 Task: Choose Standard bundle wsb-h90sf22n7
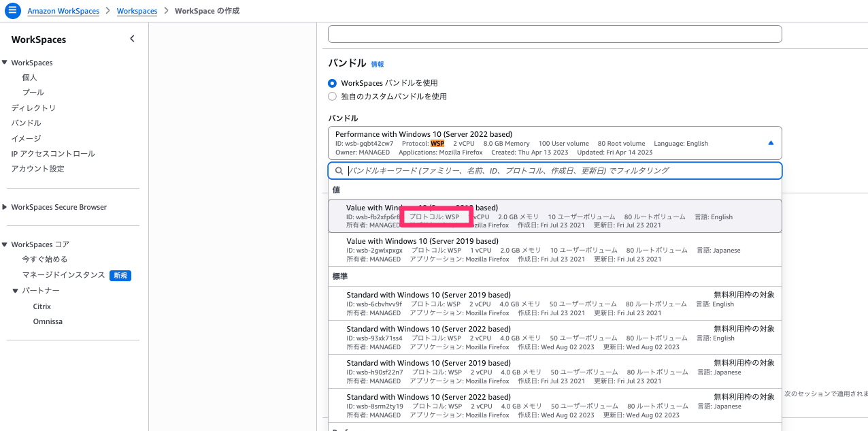pos(555,372)
